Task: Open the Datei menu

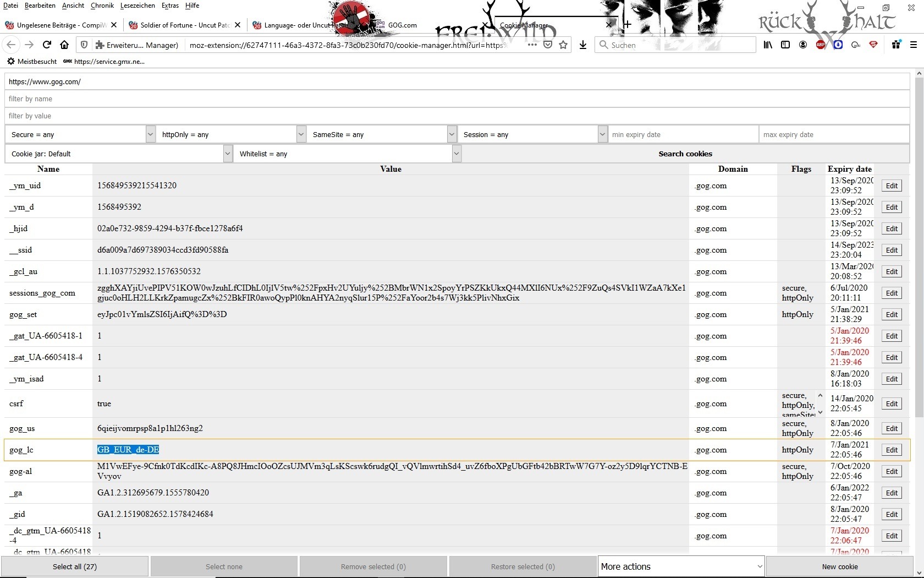Action: tap(10, 6)
